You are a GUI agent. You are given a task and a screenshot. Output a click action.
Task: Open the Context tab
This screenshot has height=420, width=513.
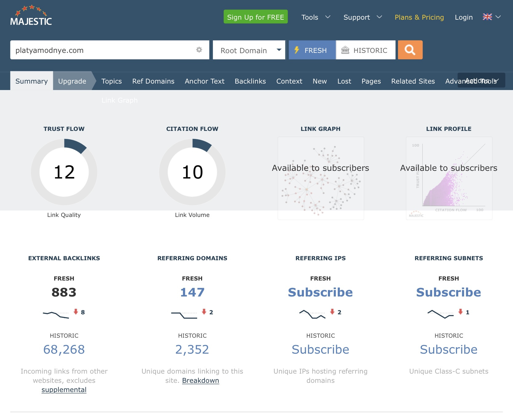[x=289, y=81]
